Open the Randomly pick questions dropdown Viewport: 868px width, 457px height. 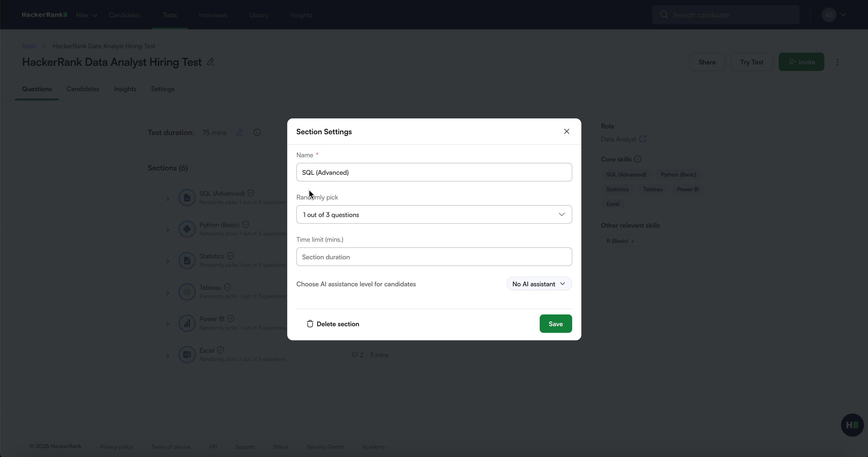point(434,214)
